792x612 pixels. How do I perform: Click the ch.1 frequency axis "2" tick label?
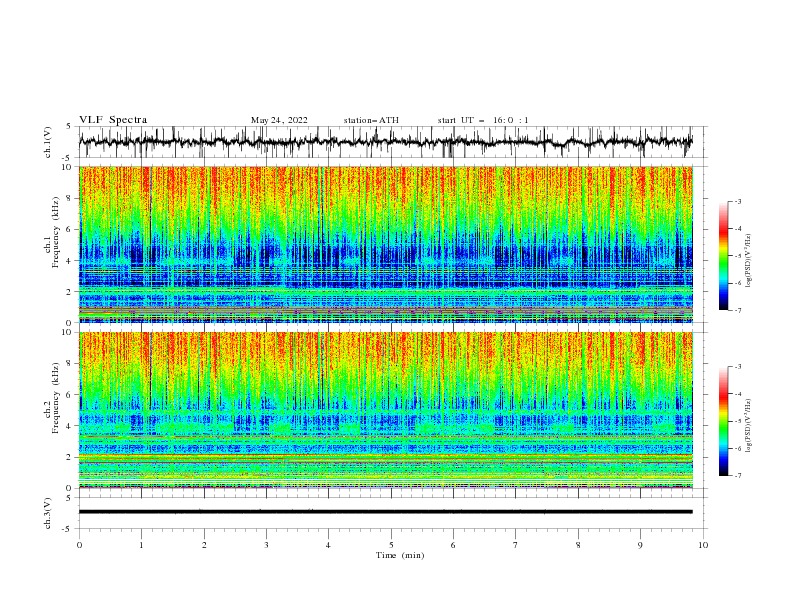coord(69,291)
